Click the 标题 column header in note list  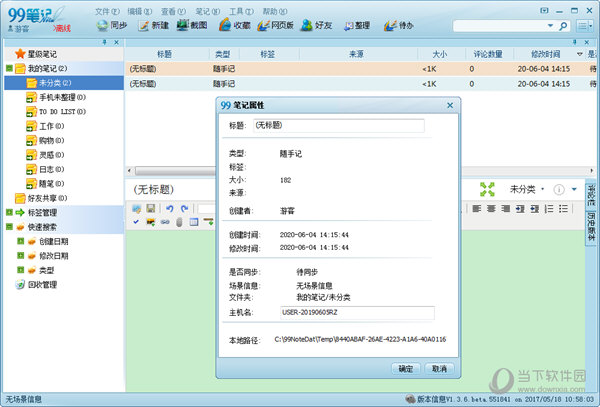pos(165,54)
